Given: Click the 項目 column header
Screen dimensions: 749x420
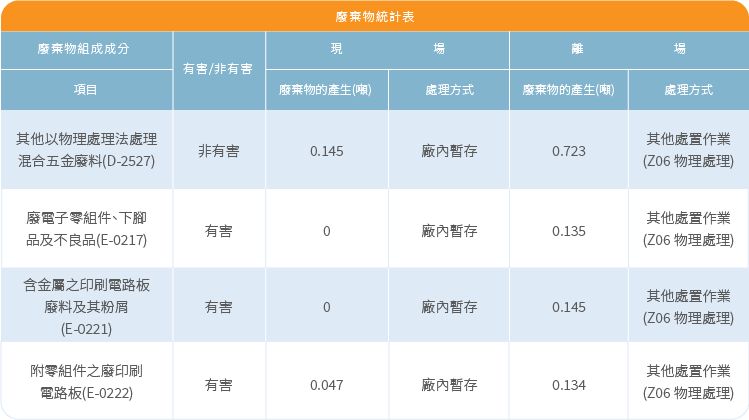Looking at the screenshot, I should pos(86,90).
